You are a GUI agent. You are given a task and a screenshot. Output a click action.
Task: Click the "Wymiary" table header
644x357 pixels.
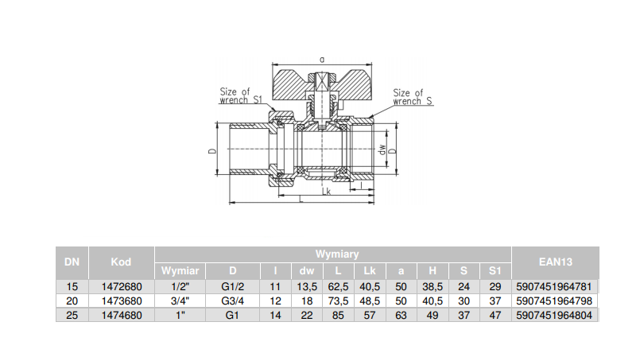point(337,254)
